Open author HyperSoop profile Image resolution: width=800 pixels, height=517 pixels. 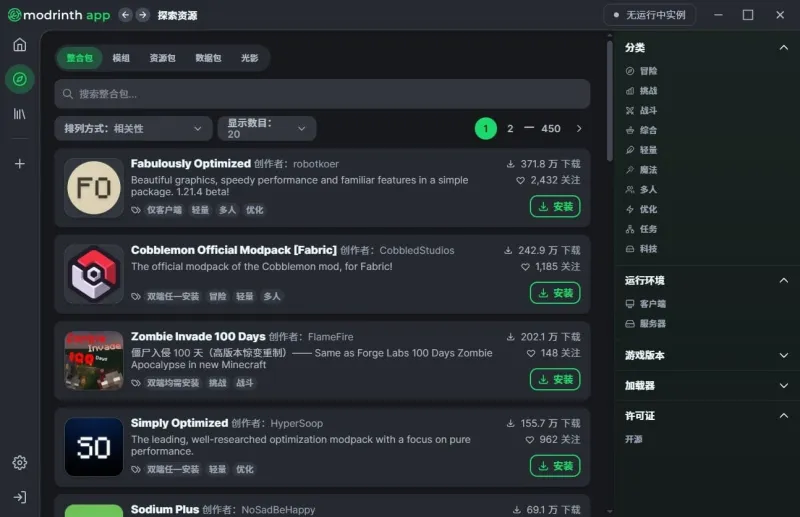[296, 424]
